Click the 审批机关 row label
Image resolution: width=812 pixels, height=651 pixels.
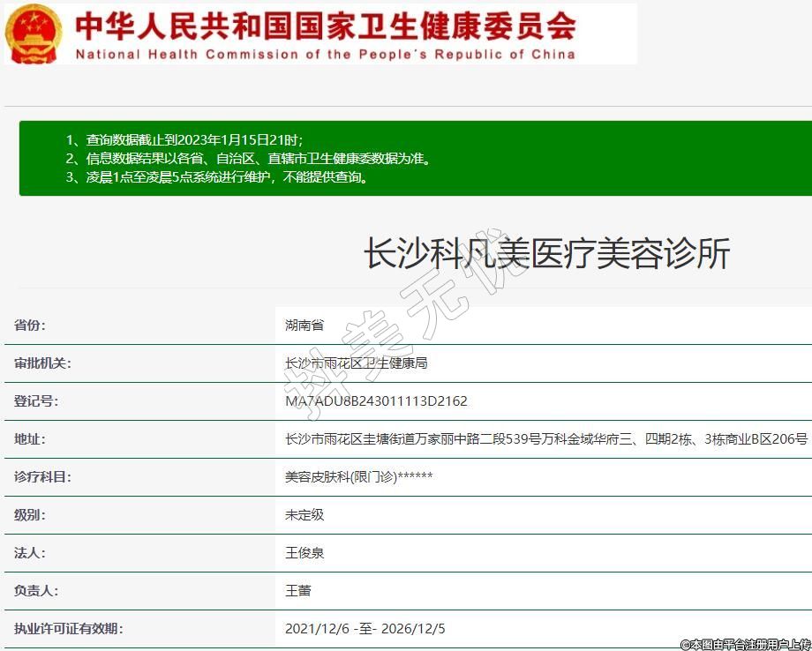point(42,363)
